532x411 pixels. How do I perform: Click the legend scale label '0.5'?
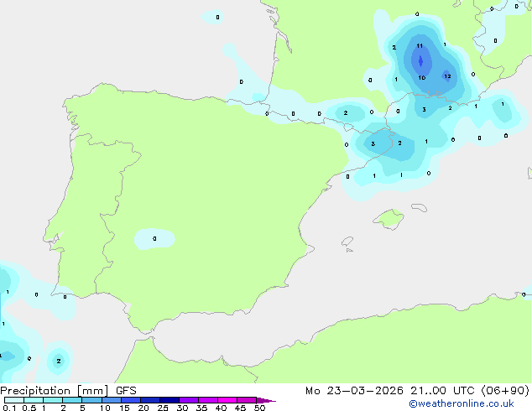click(29, 408)
